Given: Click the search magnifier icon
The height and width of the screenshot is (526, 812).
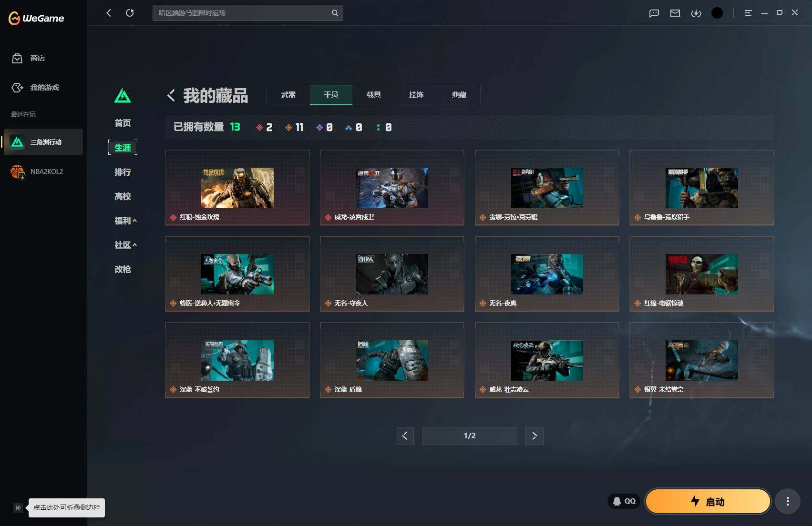Looking at the screenshot, I should click(335, 13).
